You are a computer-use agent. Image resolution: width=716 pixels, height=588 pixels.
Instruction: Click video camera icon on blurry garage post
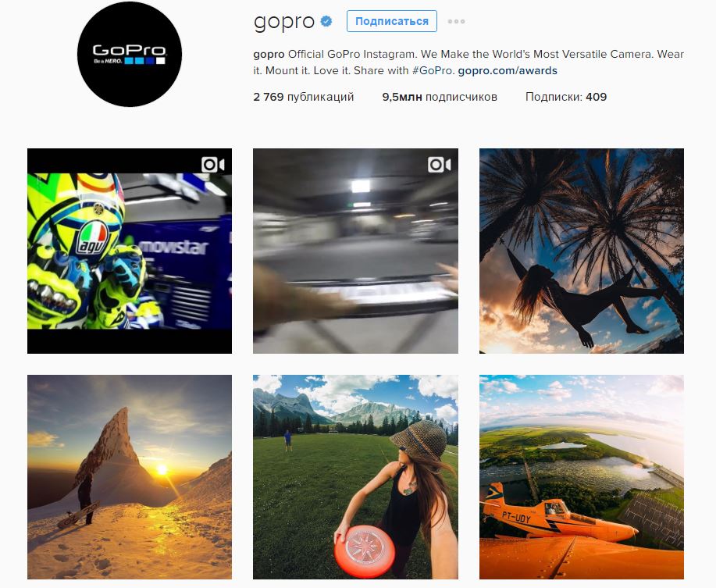click(440, 164)
